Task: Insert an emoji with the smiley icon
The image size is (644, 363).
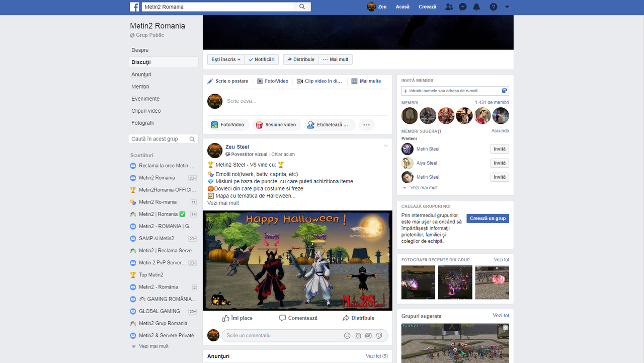Action: [347, 335]
